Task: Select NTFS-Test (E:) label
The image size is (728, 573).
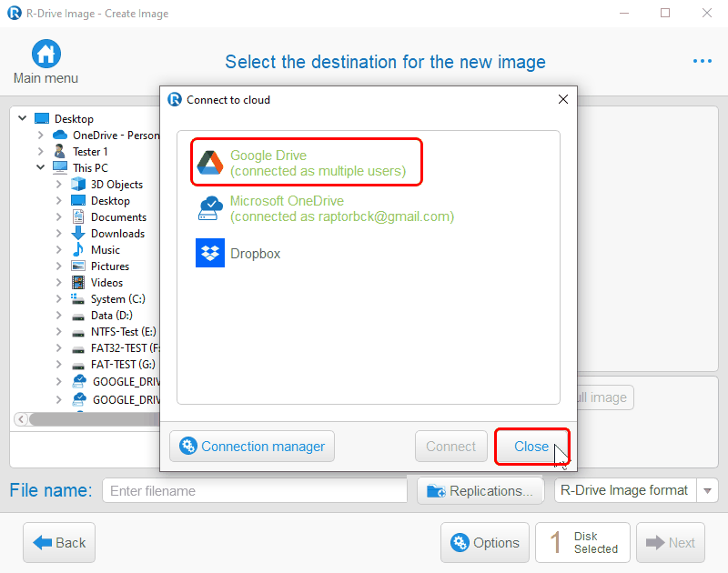Action: coord(124,332)
